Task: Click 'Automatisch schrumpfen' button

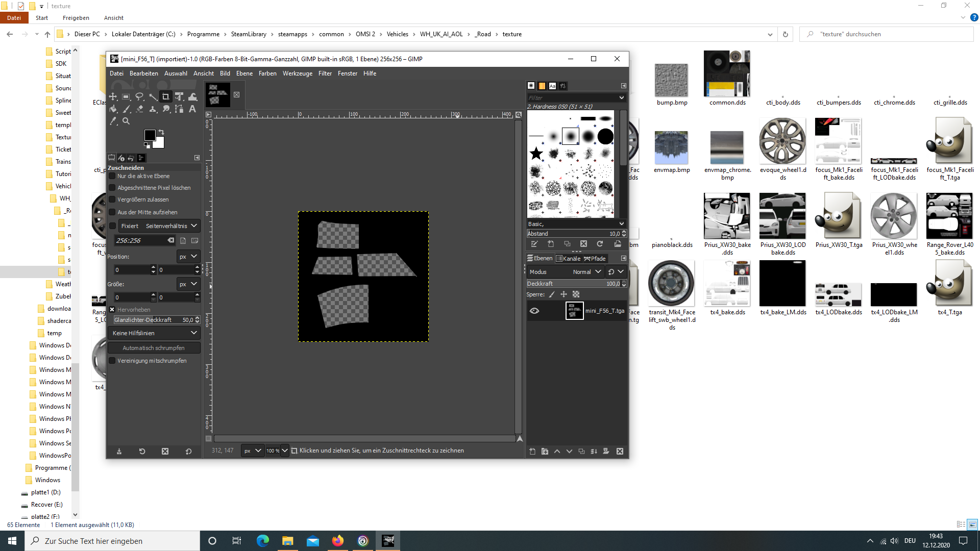Action: coord(154,348)
